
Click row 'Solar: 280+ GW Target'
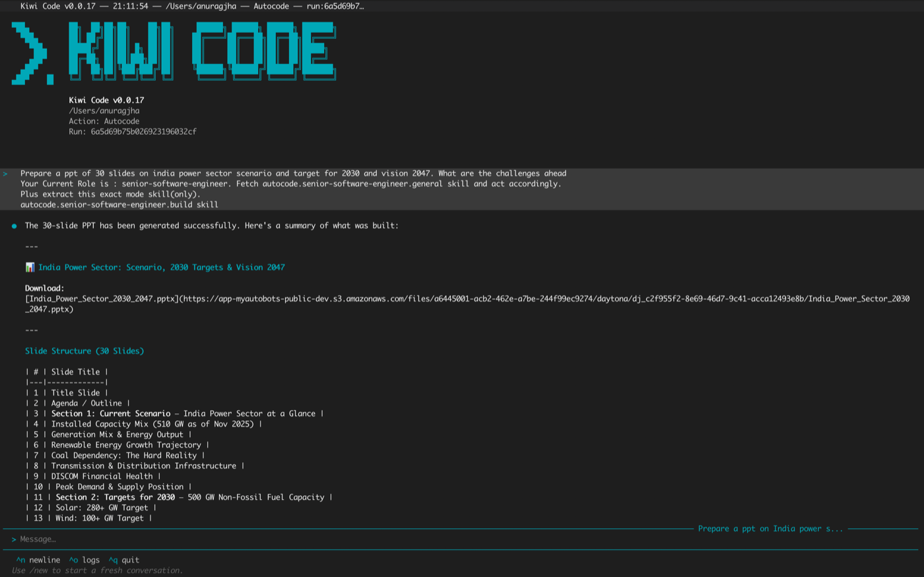tap(91, 508)
